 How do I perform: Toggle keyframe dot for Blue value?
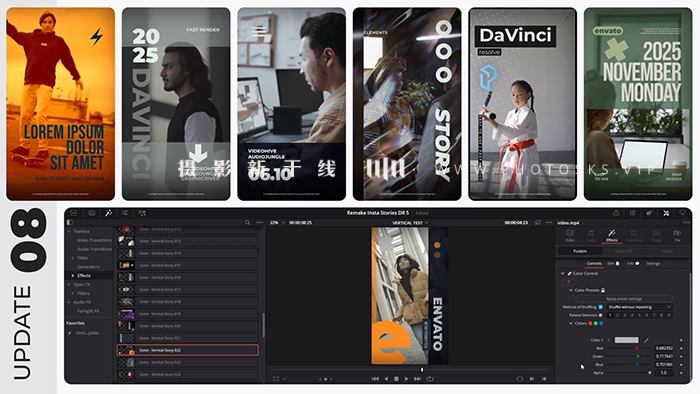pos(681,364)
